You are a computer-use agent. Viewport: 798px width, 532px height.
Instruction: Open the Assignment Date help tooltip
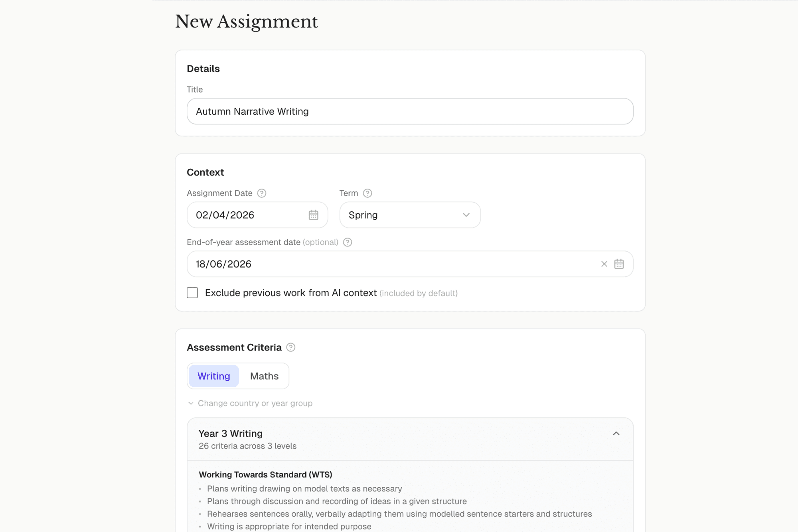pos(262,193)
